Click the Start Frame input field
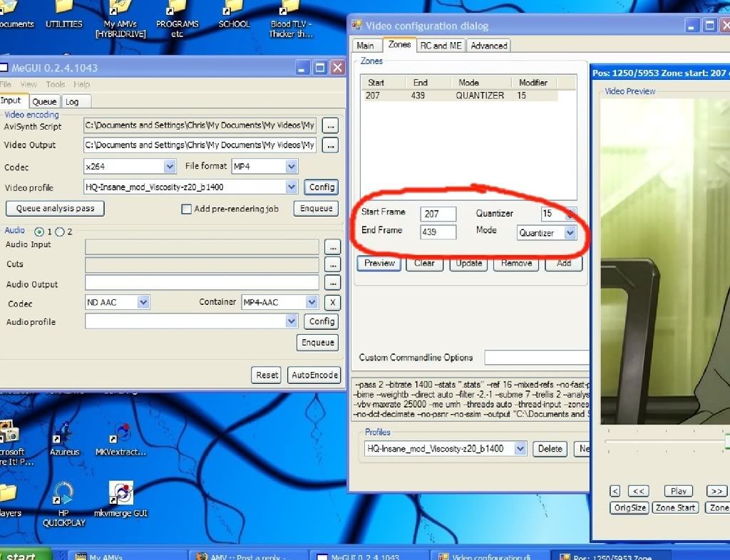Screen dimensions: 730x560 [438, 214]
